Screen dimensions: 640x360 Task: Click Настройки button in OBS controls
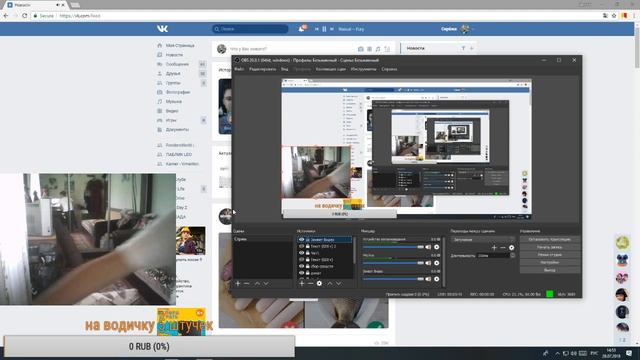click(x=550, y=262)
